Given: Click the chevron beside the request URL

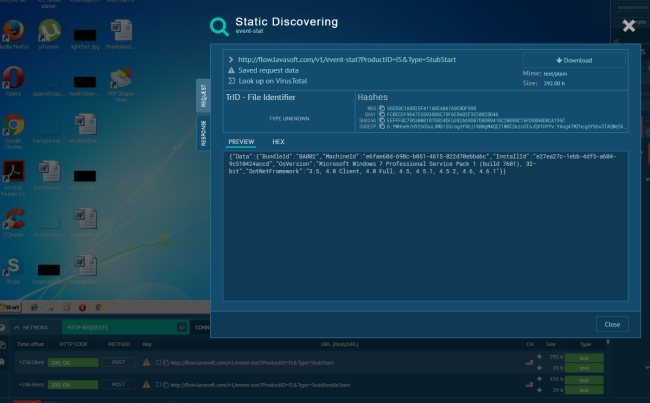Looking at the screenshot, I should [x=231, y=60].
